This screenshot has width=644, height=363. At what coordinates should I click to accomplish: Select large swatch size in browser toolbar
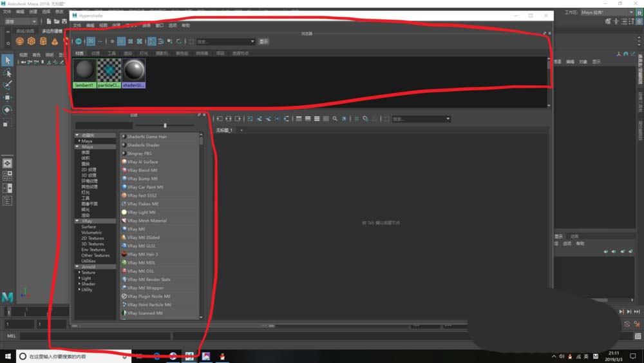click(131, 41)
